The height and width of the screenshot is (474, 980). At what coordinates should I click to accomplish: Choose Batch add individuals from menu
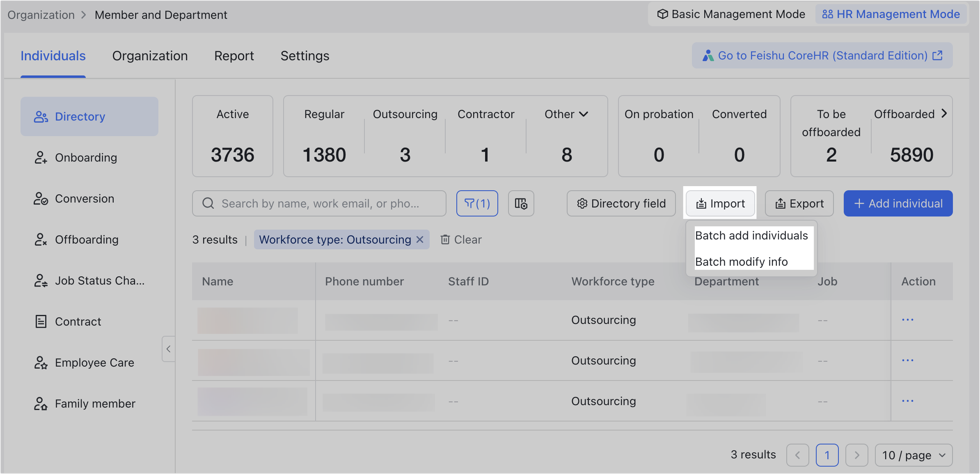point(751,235)
